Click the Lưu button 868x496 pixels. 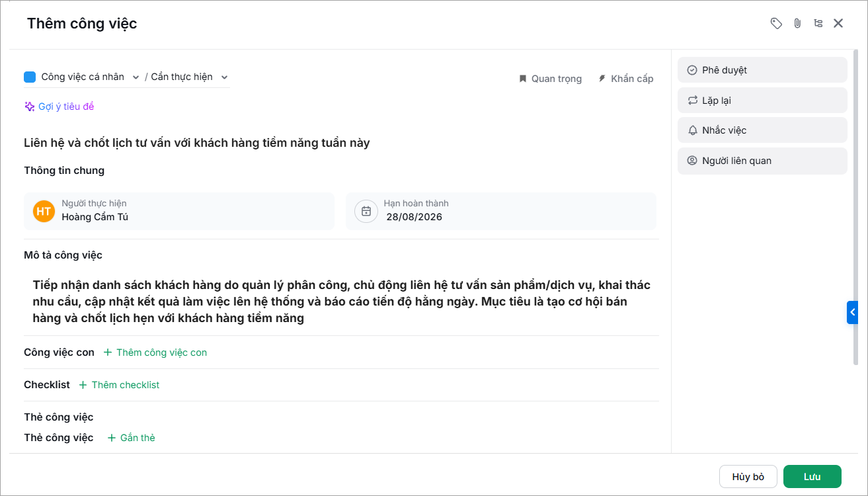click(812, 477)
